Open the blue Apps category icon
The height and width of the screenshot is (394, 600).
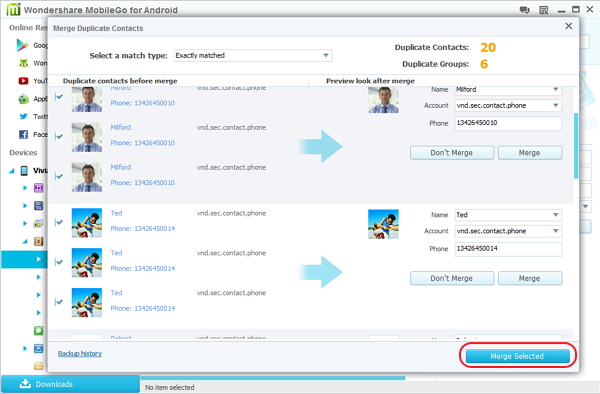(x=38, y=348)
